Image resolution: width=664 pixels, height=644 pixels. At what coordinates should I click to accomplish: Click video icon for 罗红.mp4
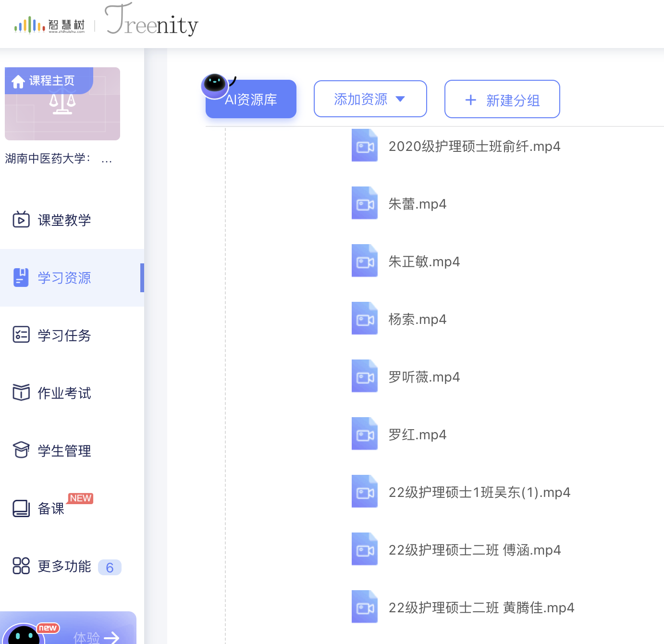point(365,434)
